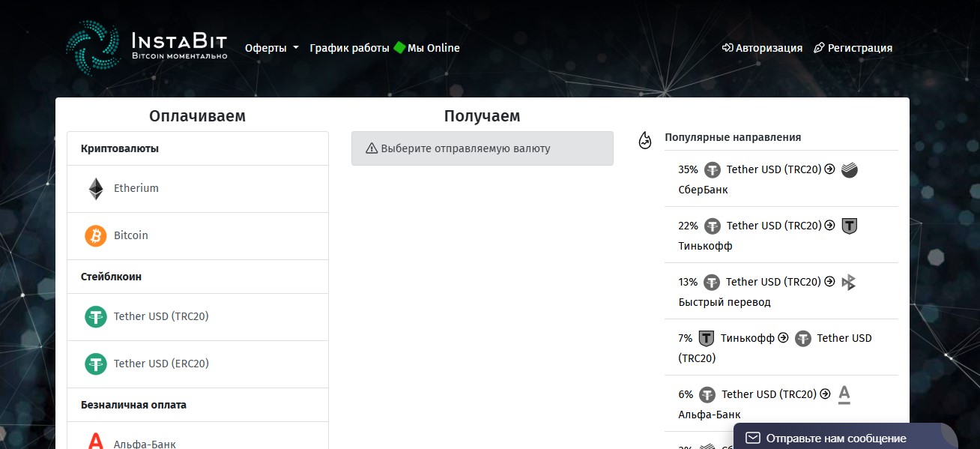Click the Tether icon in the 6% row
The image size is (980, 449).
(707, 395)
